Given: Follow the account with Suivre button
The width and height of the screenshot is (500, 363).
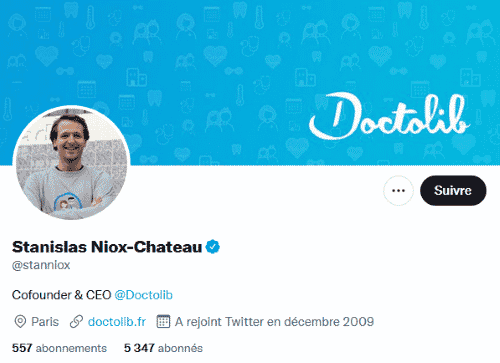Looking at the screenshot, I should click(453, 191).
